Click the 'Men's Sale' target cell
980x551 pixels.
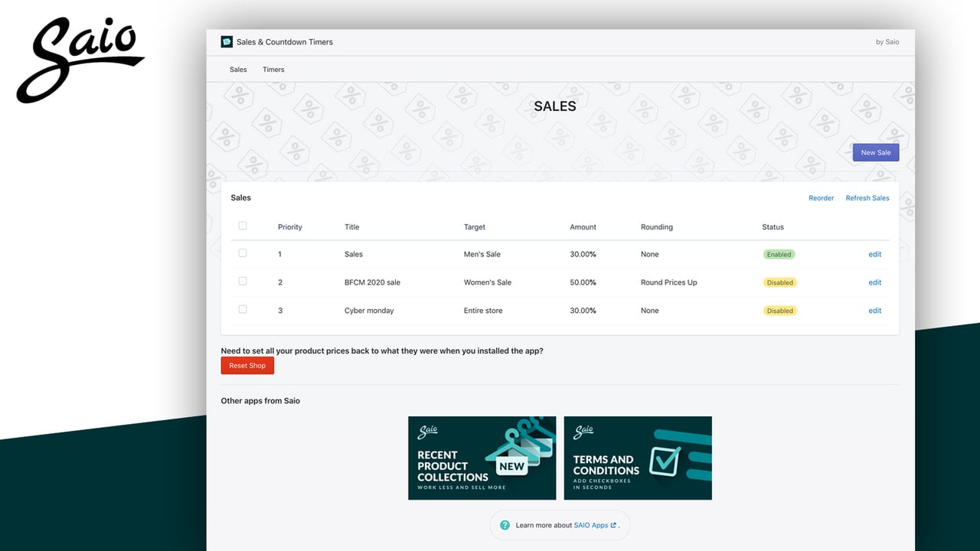pyautogui.click(x=482, y=254)
